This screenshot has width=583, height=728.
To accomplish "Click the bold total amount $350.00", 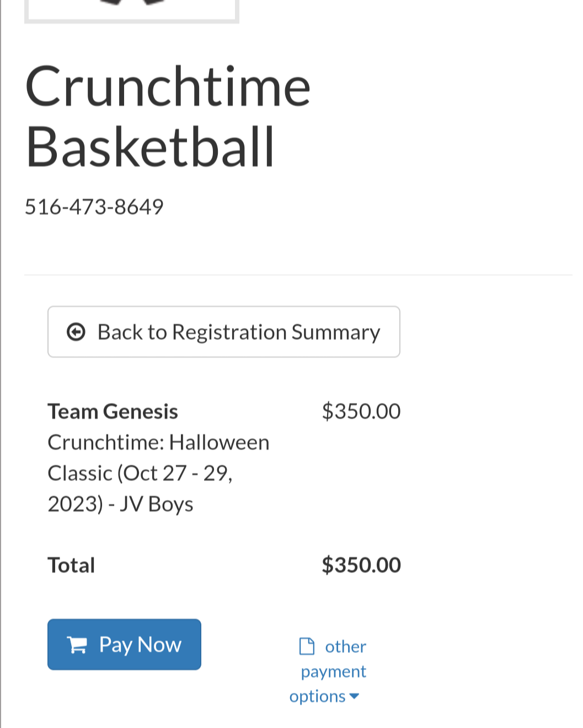I will [361, 565].
